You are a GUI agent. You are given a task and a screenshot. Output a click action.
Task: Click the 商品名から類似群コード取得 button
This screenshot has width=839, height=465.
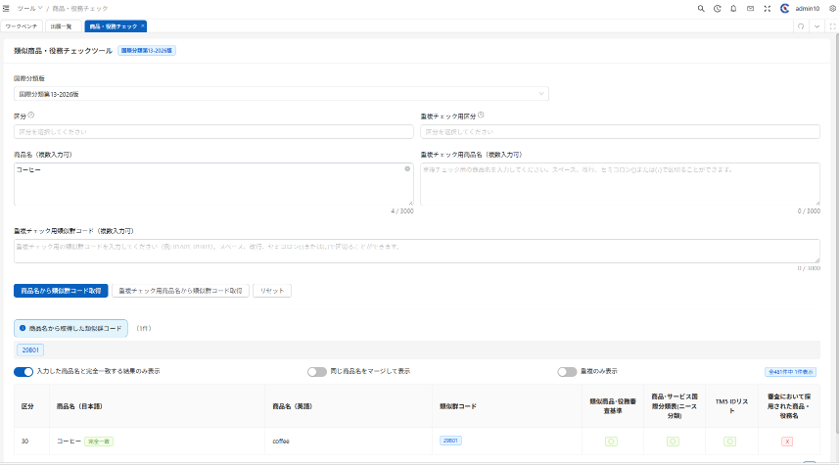[61, 291]
